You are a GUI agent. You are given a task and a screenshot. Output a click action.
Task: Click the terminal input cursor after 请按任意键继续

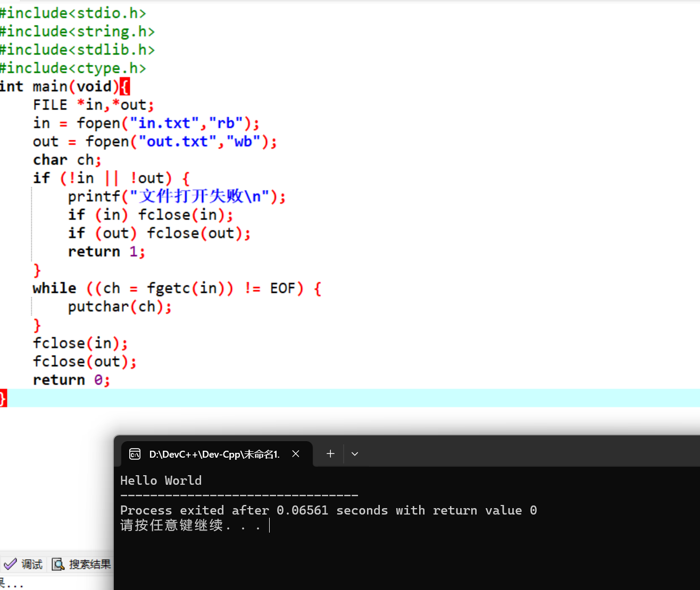pos(269,525)
